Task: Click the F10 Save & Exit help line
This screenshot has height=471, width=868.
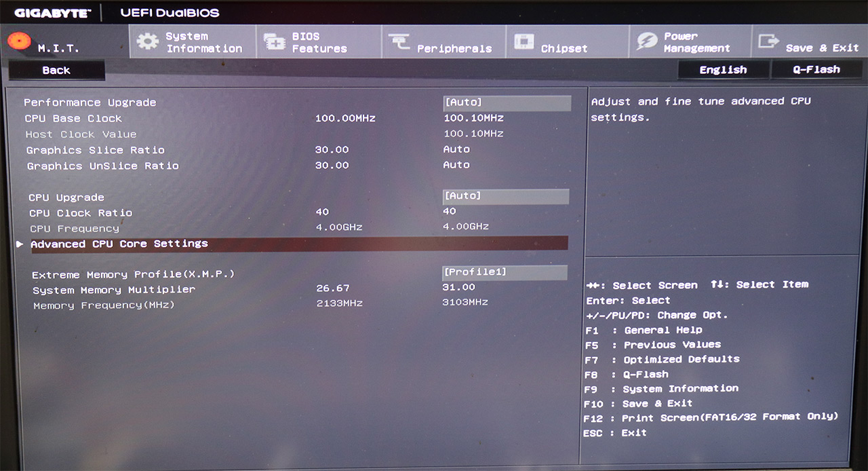Action: [638, 404]
